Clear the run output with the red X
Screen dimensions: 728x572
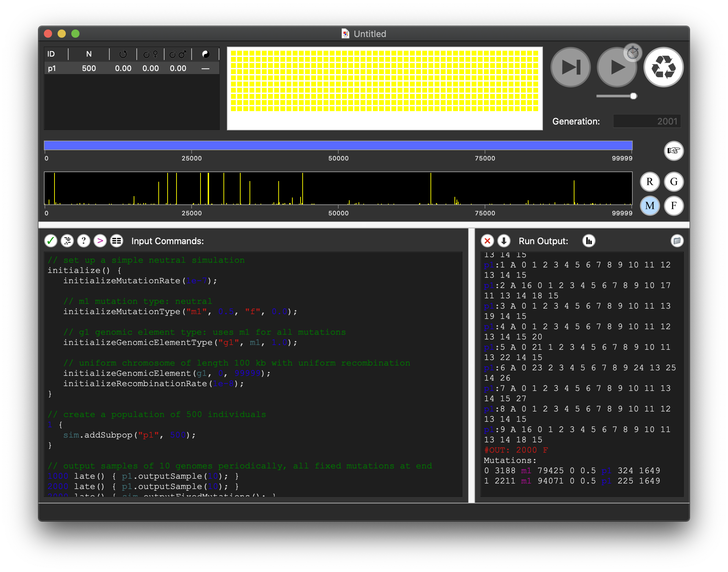487,241
